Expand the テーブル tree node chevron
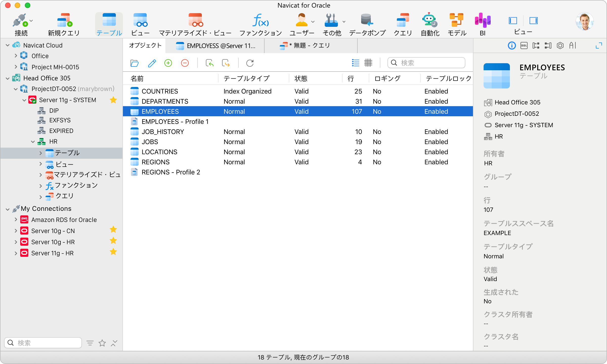 [x=40, y=153]
